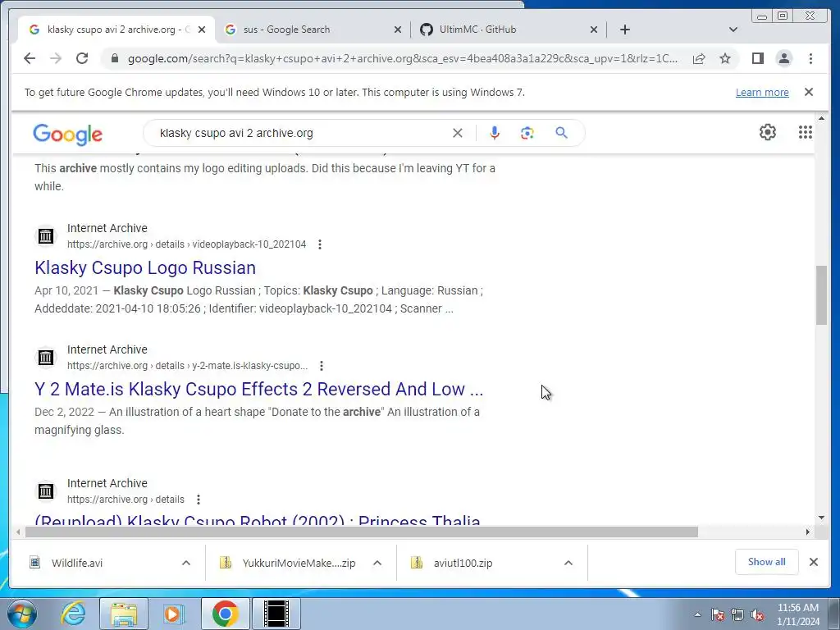
Task: Start a voice search with microphone
Action: point(495,133)
